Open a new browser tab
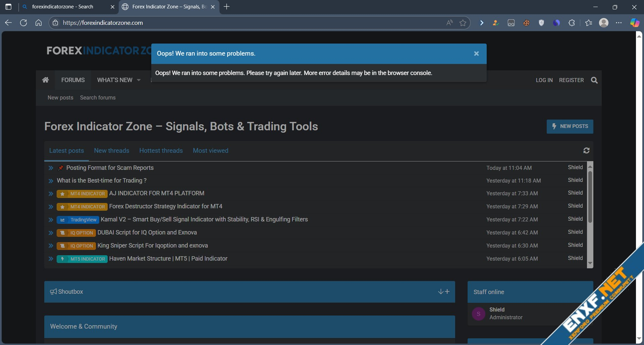Viewport: 644px width, 345px height. (x=227, y=7)
